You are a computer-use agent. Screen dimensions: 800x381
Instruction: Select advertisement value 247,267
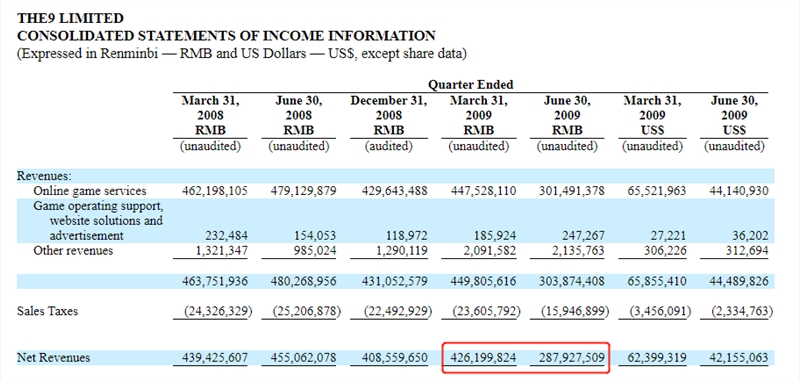coord(582,236)
